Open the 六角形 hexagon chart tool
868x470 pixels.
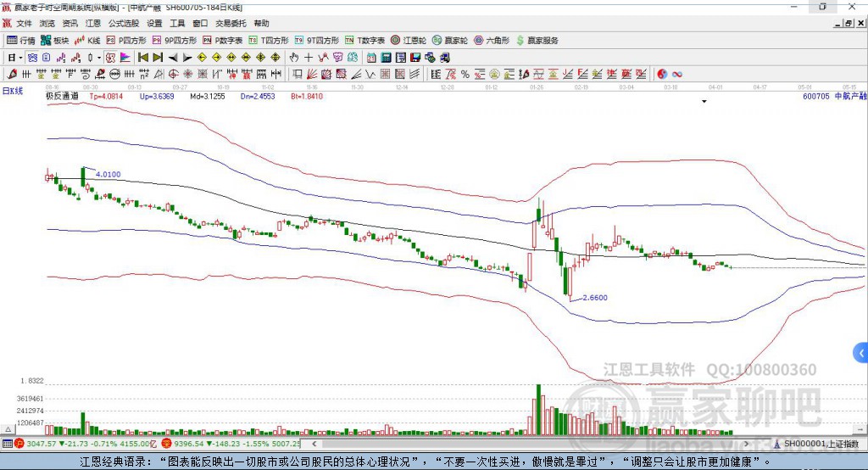(x=492, y=41)
